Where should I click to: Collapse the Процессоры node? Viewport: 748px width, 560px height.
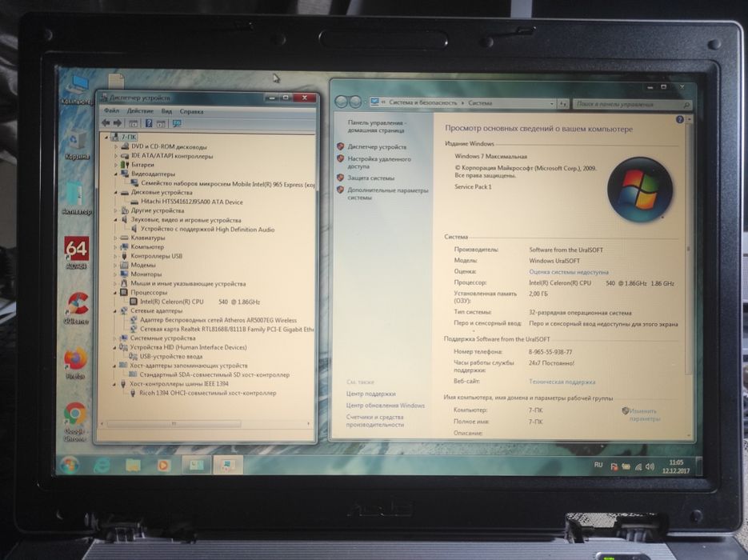(115, 293)
